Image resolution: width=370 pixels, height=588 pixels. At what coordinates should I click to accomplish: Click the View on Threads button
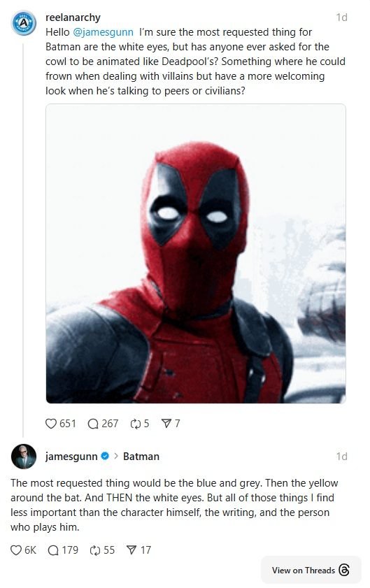[x=311, y=570]
